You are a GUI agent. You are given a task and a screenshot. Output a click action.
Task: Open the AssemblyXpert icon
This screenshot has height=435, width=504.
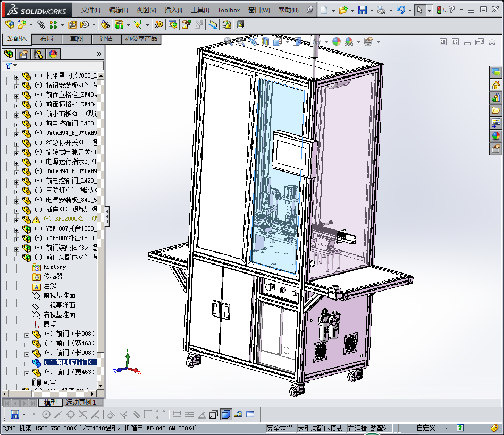tap(240, 24)
